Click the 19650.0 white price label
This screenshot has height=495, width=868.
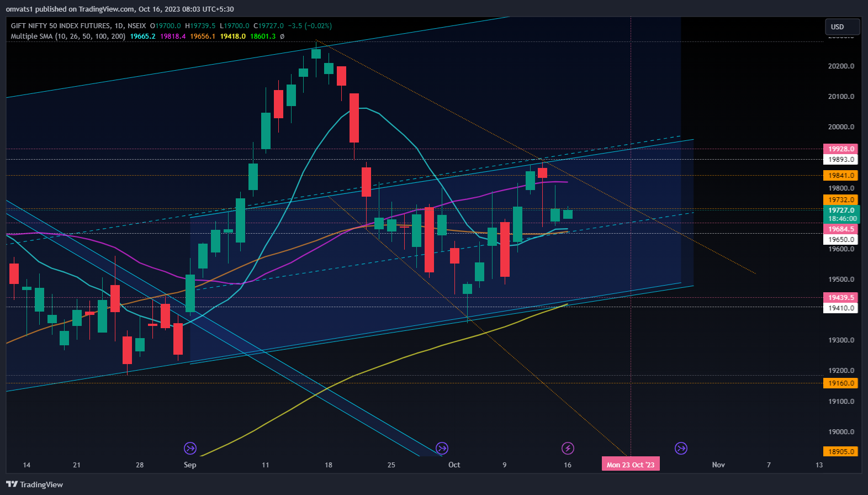(840, 240)
